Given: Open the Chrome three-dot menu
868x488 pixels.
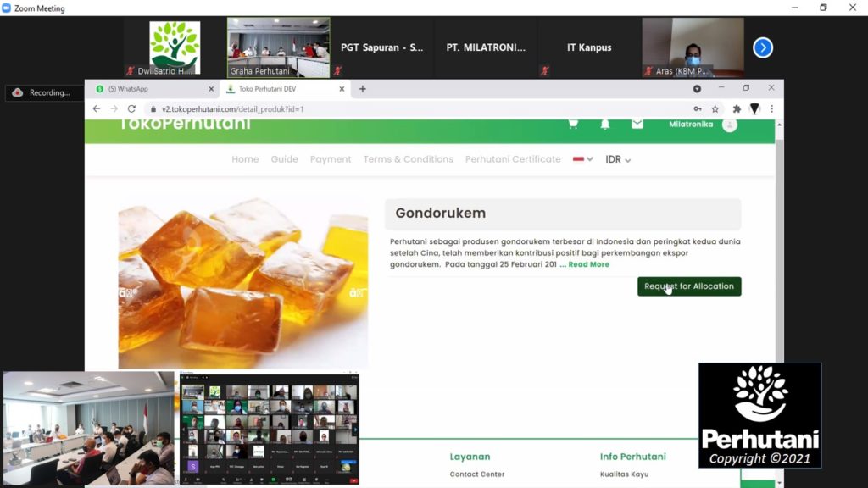Looking at the screenshot, I should coord(771,109).
